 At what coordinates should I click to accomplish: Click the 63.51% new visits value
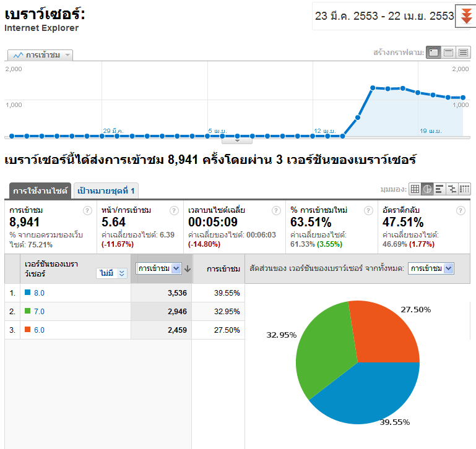pos(311,222)
